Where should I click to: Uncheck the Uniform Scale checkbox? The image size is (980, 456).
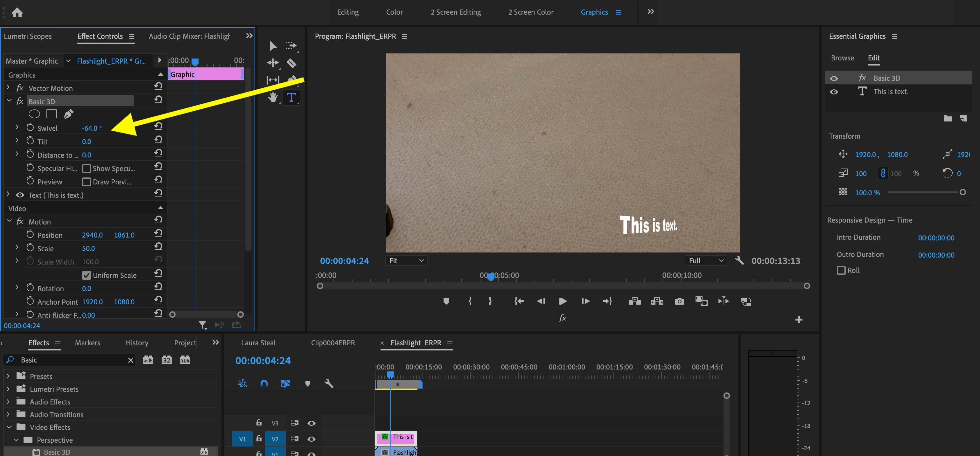point(87,275)
